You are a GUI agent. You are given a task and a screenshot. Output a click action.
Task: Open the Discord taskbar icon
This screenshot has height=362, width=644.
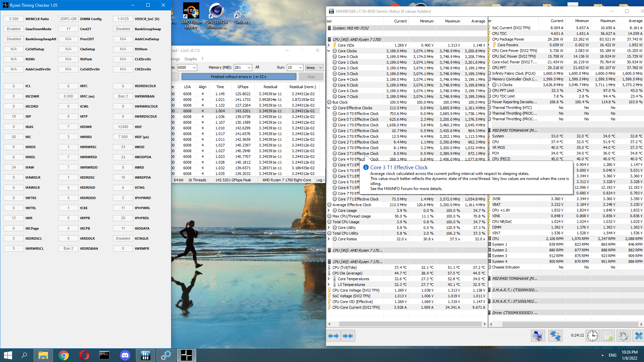[125, 355]
